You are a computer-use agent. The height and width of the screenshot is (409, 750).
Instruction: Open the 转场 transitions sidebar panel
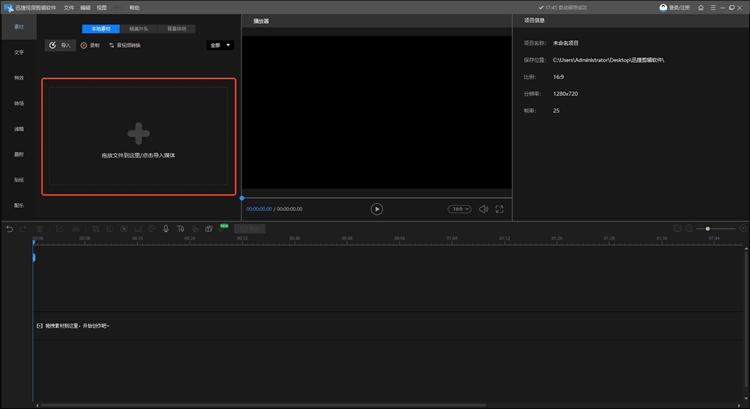[x=19, y=103]
